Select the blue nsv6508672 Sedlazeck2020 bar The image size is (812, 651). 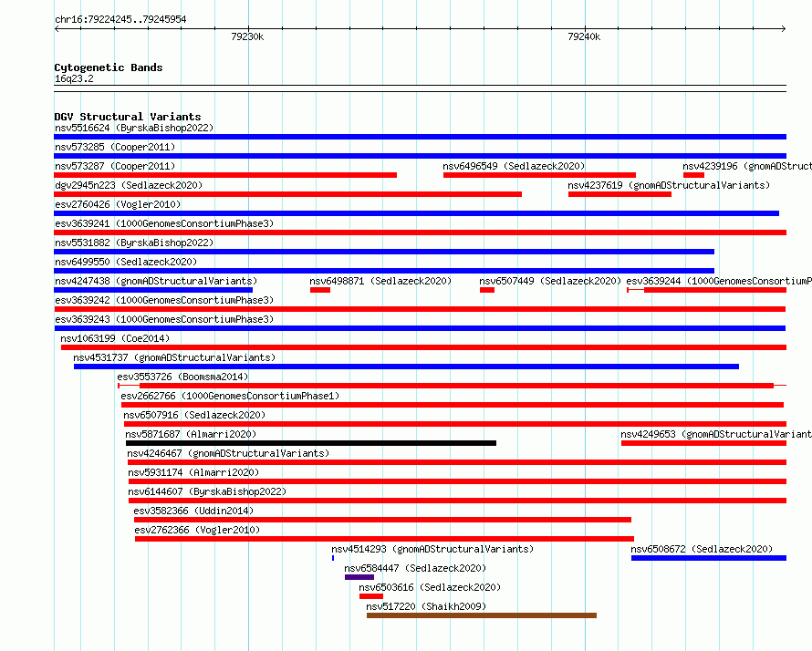click(709, 558)
